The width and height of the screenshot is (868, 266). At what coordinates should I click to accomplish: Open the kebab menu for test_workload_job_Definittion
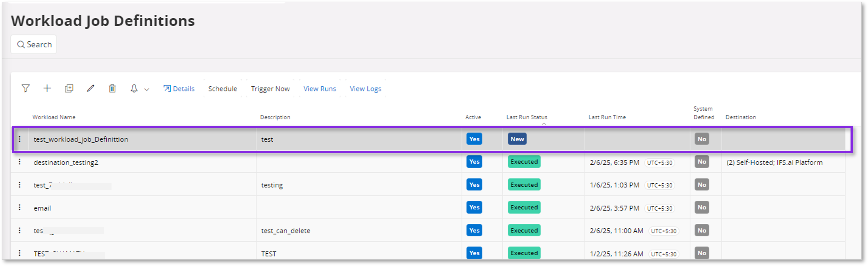(x=20, y=139)
